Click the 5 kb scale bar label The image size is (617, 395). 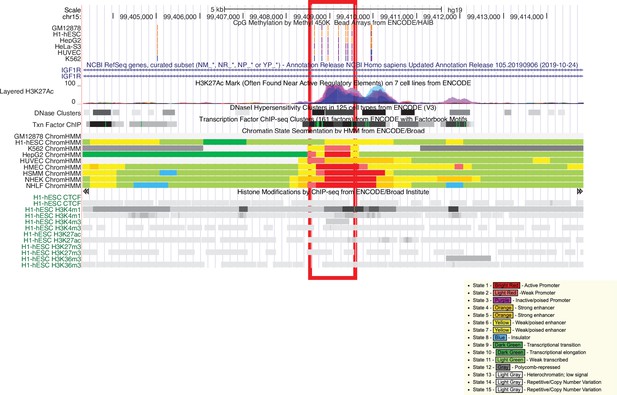(x=217, y=9)
